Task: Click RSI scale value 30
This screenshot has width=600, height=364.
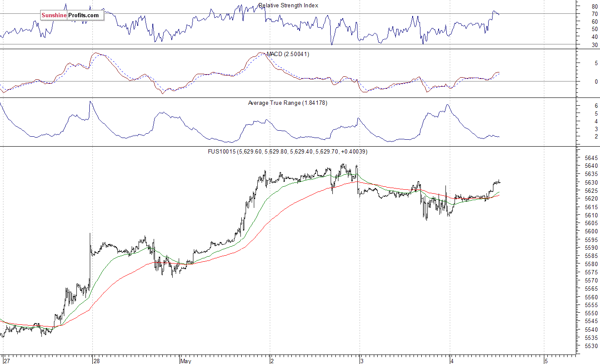Action: (594, 45)
